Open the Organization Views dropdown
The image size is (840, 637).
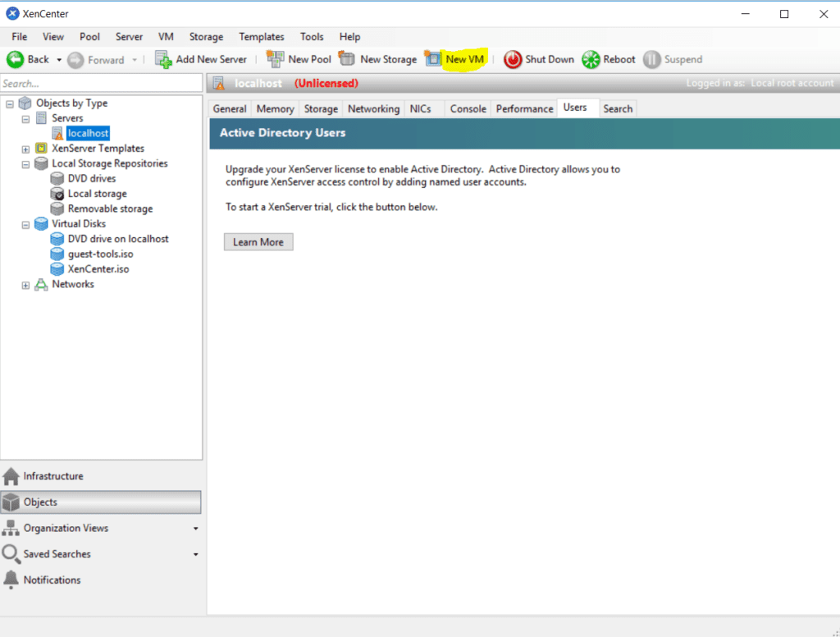click(195, 528)
